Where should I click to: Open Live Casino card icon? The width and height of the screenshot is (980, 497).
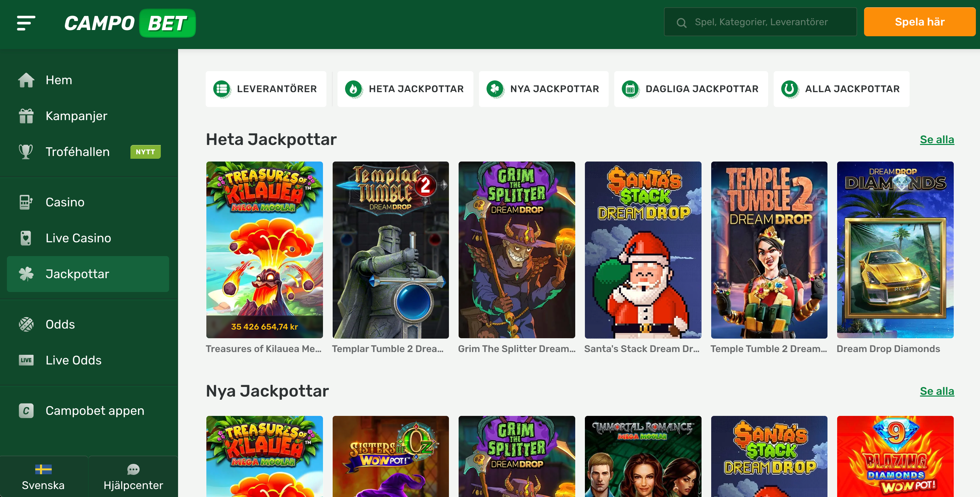26,238
